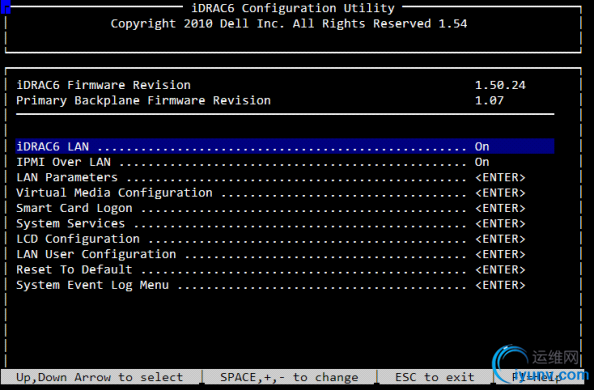Toggle the iDRAC6 LAN On value

[x=482, y=147]
